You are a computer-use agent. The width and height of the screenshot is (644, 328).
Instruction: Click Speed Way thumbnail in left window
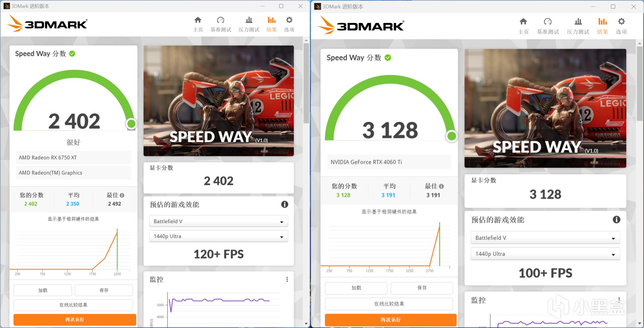(x=218, y=101)
